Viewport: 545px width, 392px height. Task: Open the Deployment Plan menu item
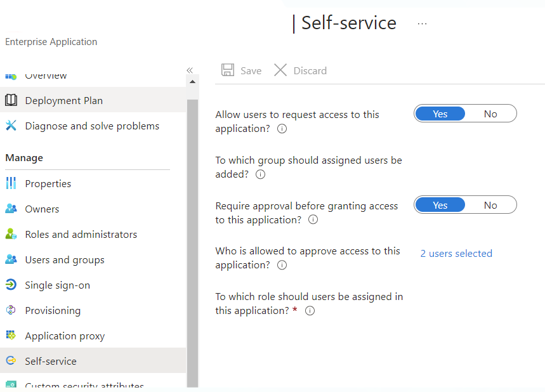coord(93,100)
